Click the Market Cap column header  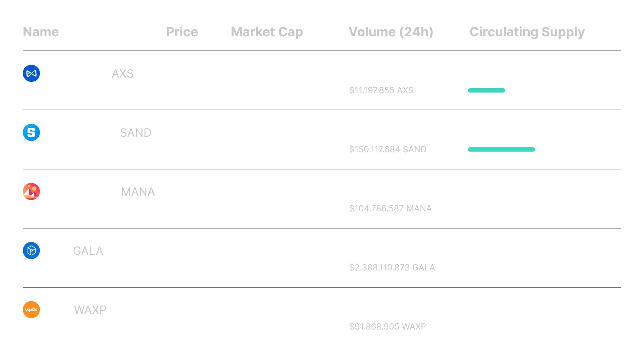click(x=267, y=32)
